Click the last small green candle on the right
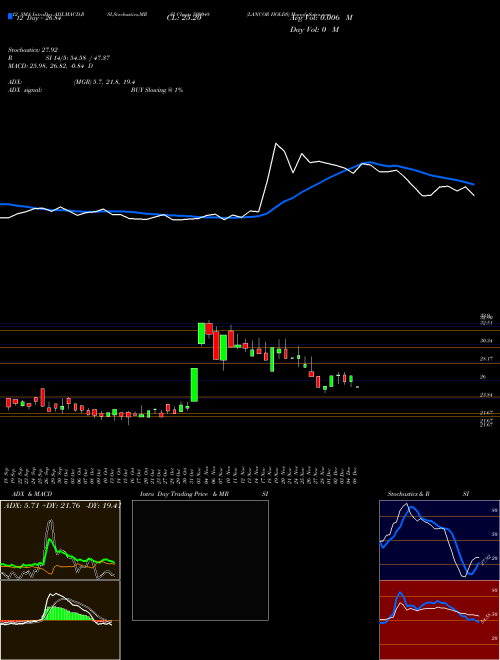 [x=357, y=387]
